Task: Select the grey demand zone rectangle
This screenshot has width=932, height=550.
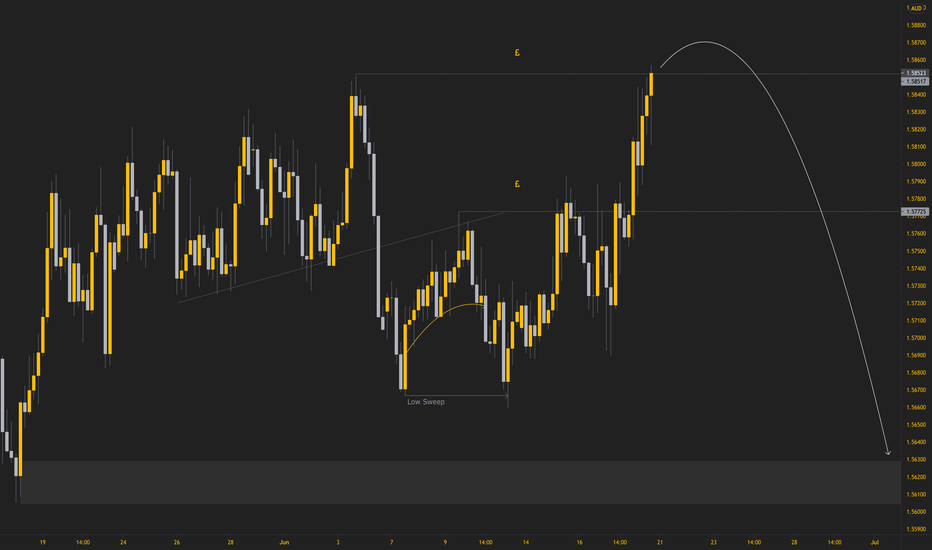Action: point(461,482)
